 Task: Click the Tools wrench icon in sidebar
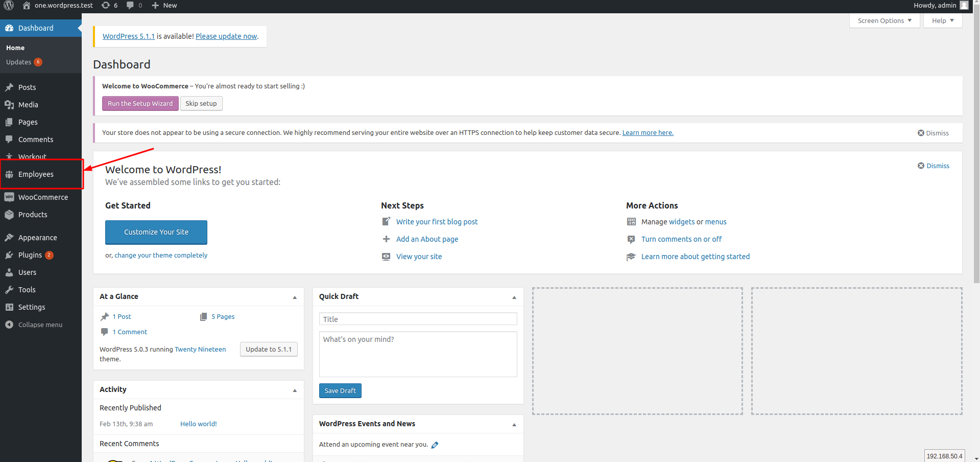[x=9, y=290]
